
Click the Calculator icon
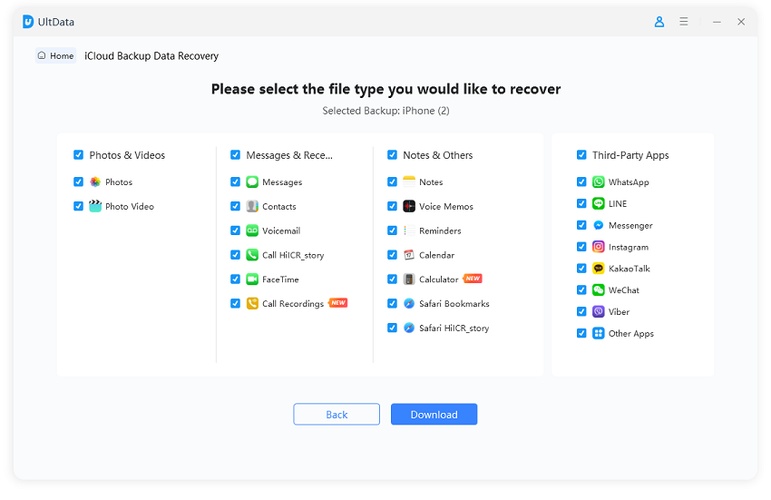[409, 279]
